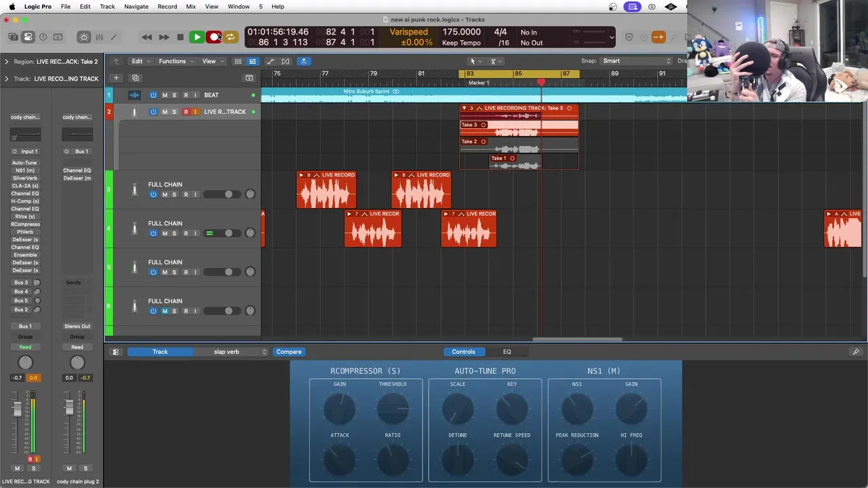Fast forward the playhead

pyautogui.click(x=163, y=37)
